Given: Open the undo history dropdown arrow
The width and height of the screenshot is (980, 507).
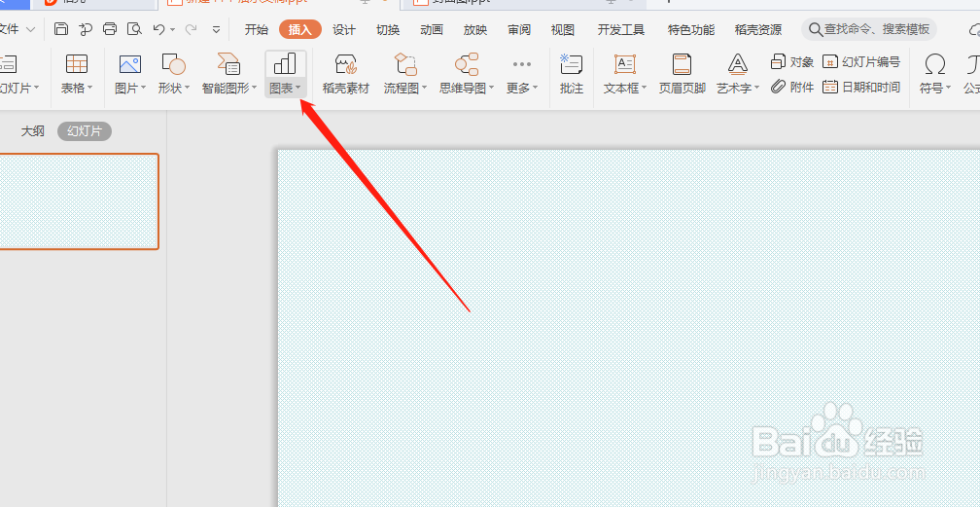Looking at the screenshot, I should click(x=172, y=29).
